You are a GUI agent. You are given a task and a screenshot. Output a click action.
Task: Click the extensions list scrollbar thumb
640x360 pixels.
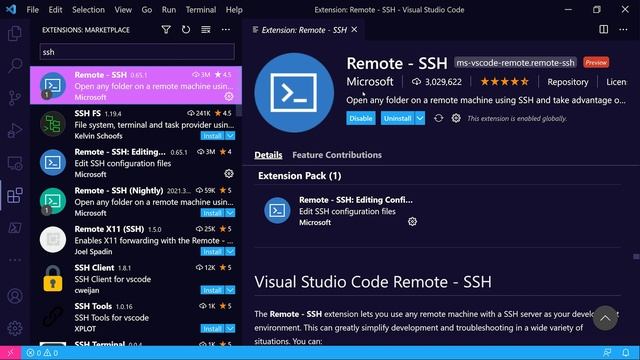coord(239,110)
